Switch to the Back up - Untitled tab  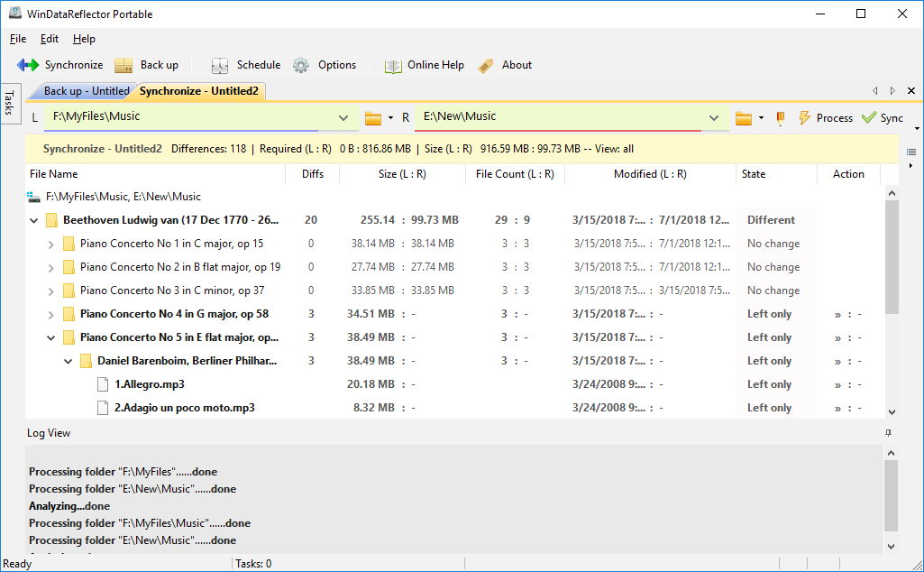tap(86, 91)
